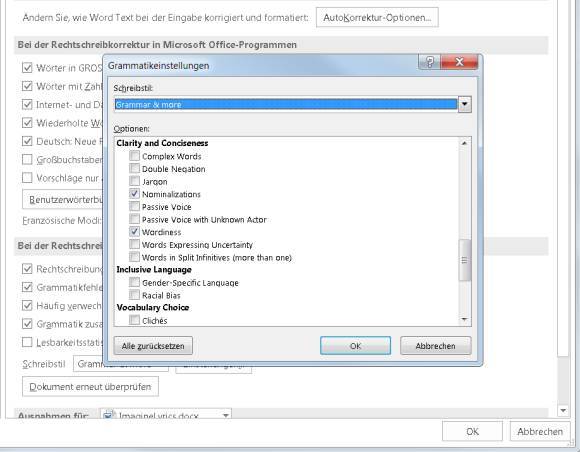The image size is (580, 452).
Task: Enable the Gender-Specific Language checkbox
Action: [135, 283]
